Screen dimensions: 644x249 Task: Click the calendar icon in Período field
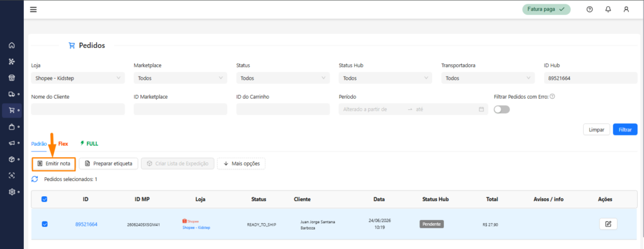point(481,109)
